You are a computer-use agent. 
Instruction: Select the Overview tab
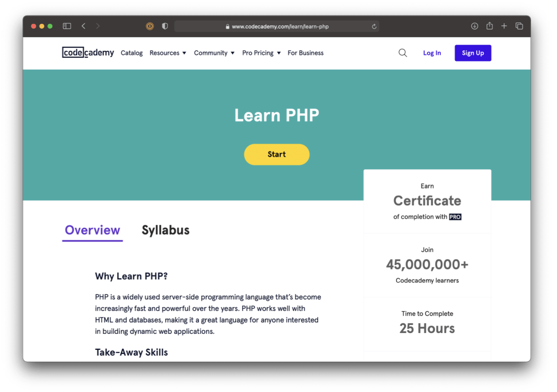pyautogui.click(x=92, y=230)
